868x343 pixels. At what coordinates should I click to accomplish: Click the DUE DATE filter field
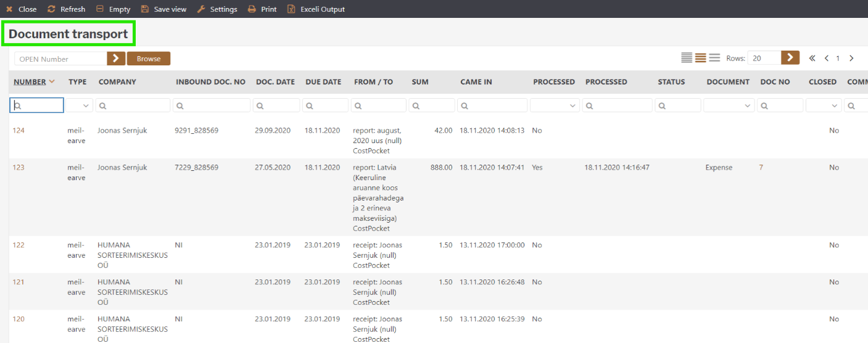[x=325, y=105]
